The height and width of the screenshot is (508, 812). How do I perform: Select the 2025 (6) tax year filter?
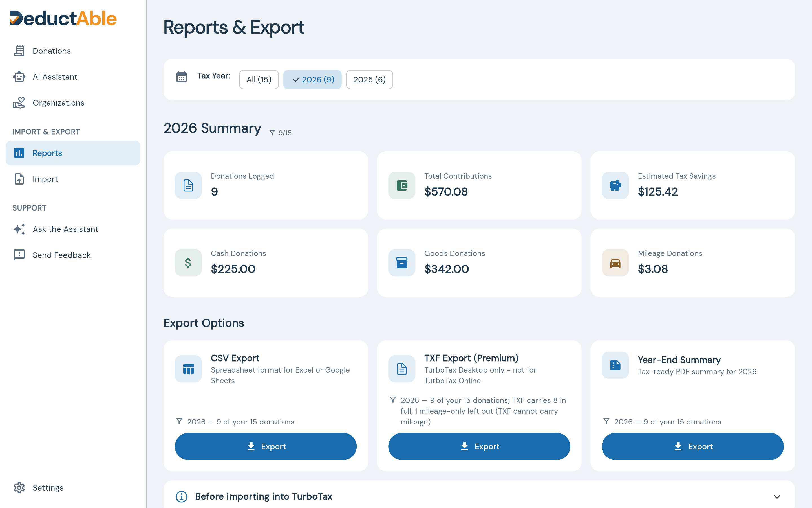click(x=369, y=80)
